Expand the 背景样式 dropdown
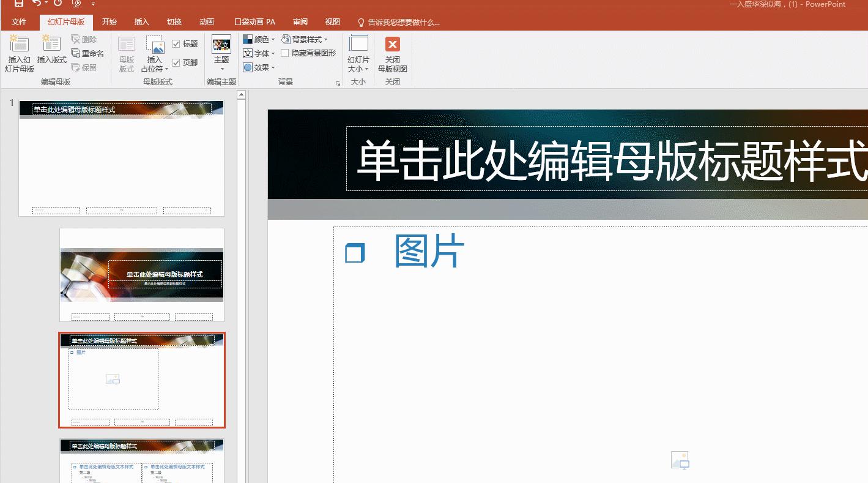868x483 pixels. coord(325,39)
